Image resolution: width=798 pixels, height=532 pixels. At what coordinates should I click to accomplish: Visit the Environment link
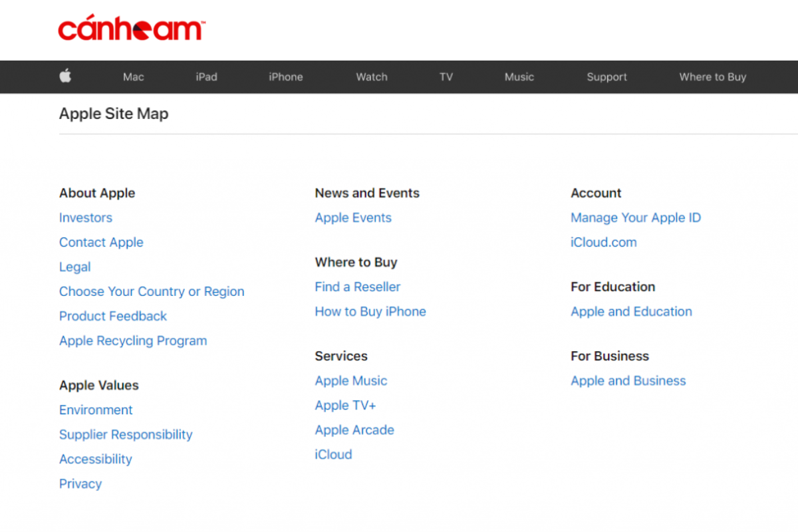96,410
